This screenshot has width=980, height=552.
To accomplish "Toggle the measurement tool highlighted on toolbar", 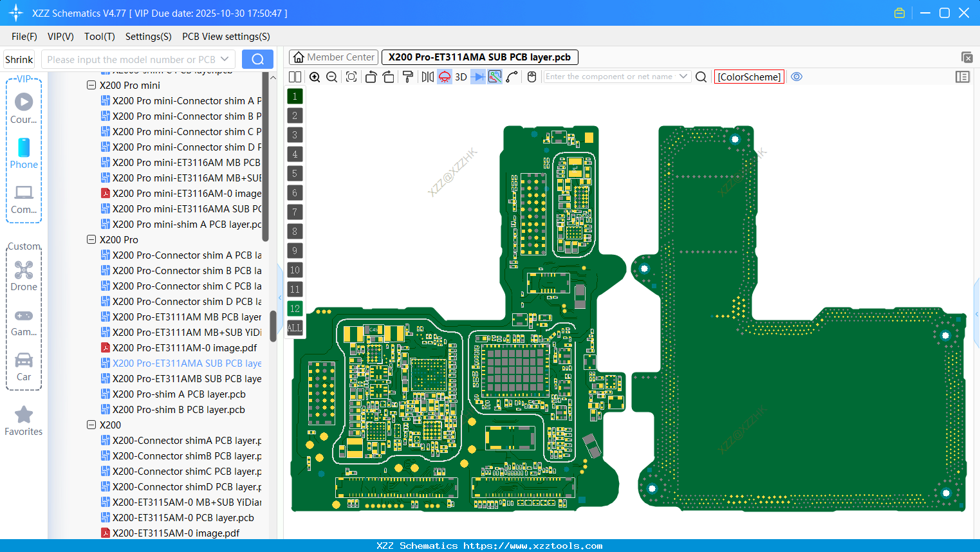I will pyautogui.click(x=494, y=77).
